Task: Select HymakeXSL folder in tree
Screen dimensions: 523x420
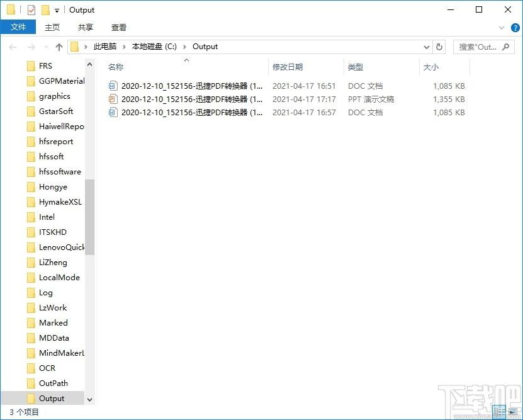Action: [60, 202]
